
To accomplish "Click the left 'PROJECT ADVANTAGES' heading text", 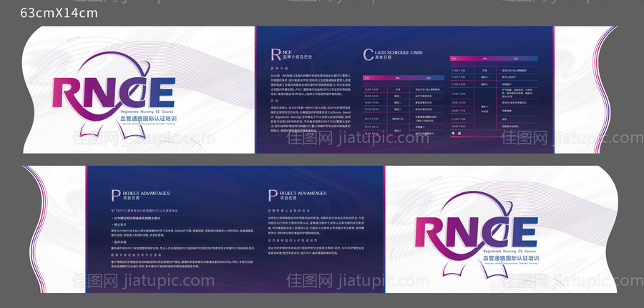I will [147, 193].
